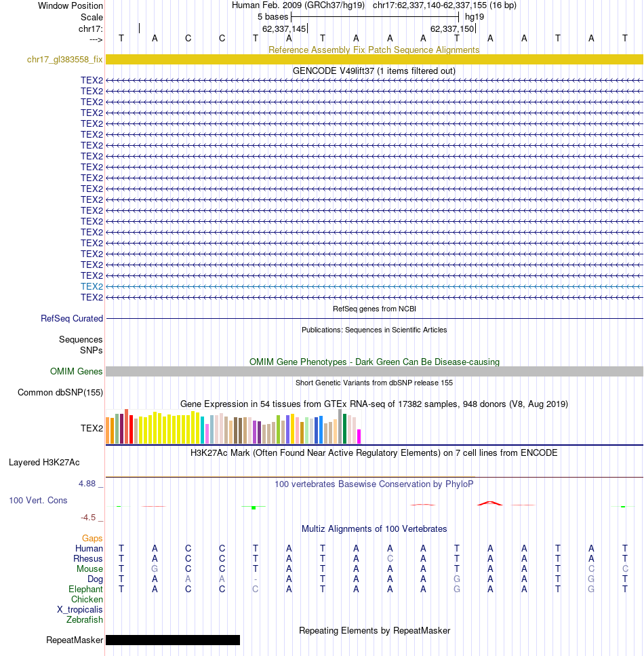The width and height of the screenshot is (644, 656).
Task: Click the ---> strand direction arrow label
Action: 96,40
